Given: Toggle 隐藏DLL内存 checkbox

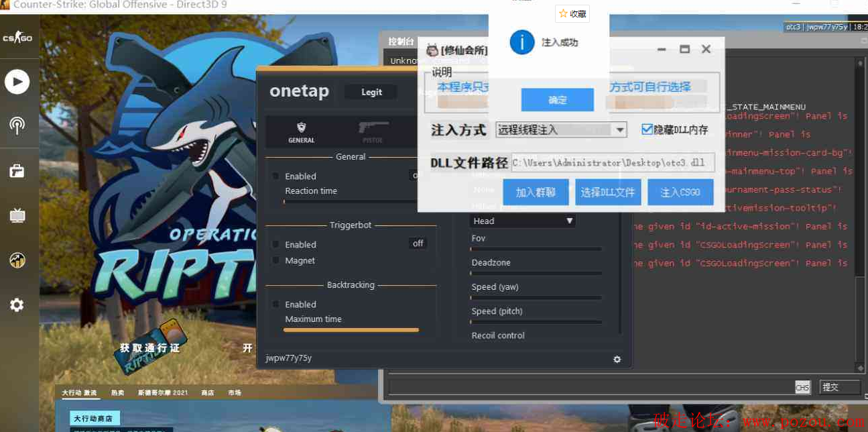Looking at the screenshot, I should [x=647, y=129].
